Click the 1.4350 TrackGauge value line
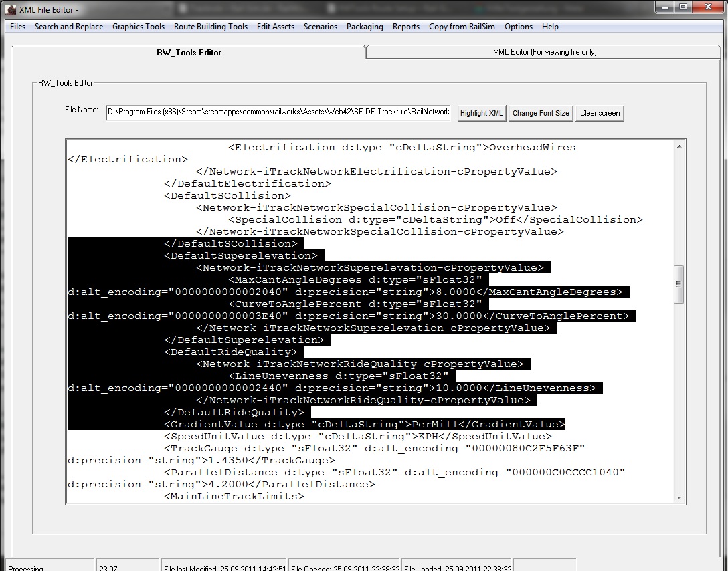Screen dimensions: 728x571 pos(201,461)
